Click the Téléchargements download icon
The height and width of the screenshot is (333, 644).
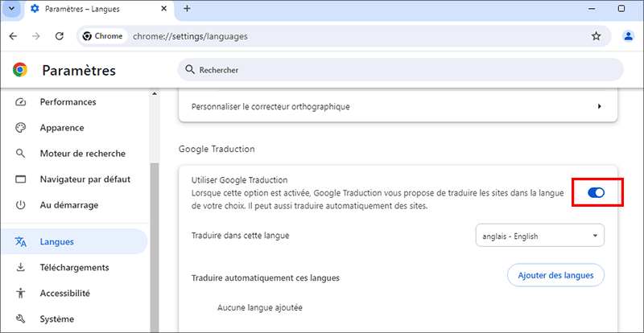20,268
